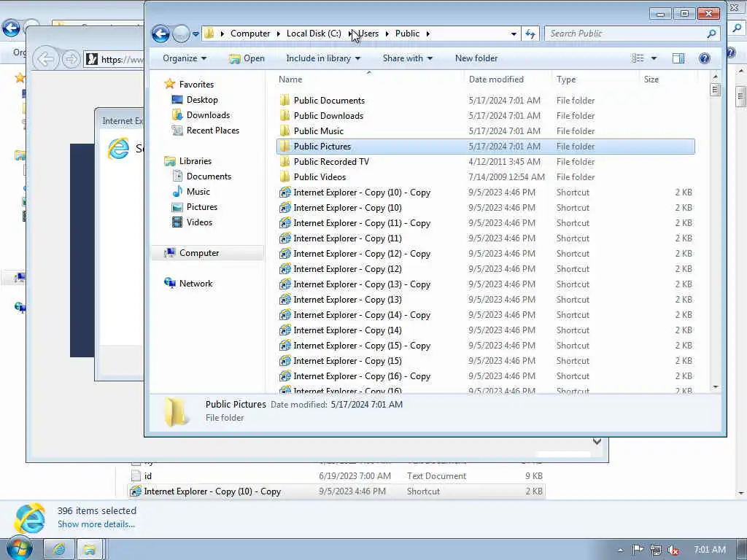747x560 pixels.
Task: Click the Open toolbar button
Action: (247, 58)
